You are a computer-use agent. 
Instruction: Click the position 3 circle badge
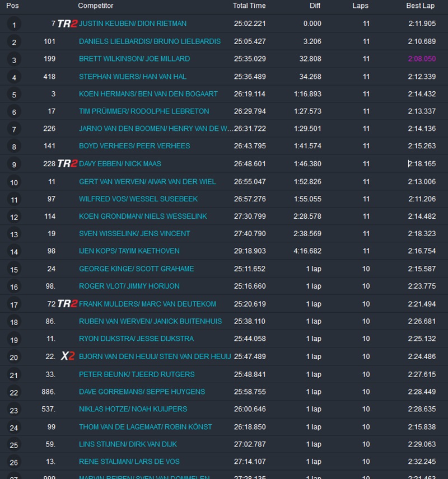pyautogui.click(x=14, y=60)
